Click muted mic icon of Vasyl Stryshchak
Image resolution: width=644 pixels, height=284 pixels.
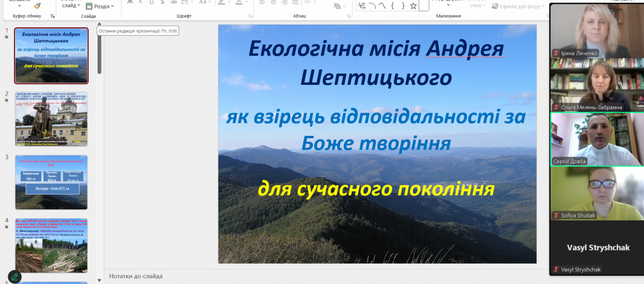557,270
